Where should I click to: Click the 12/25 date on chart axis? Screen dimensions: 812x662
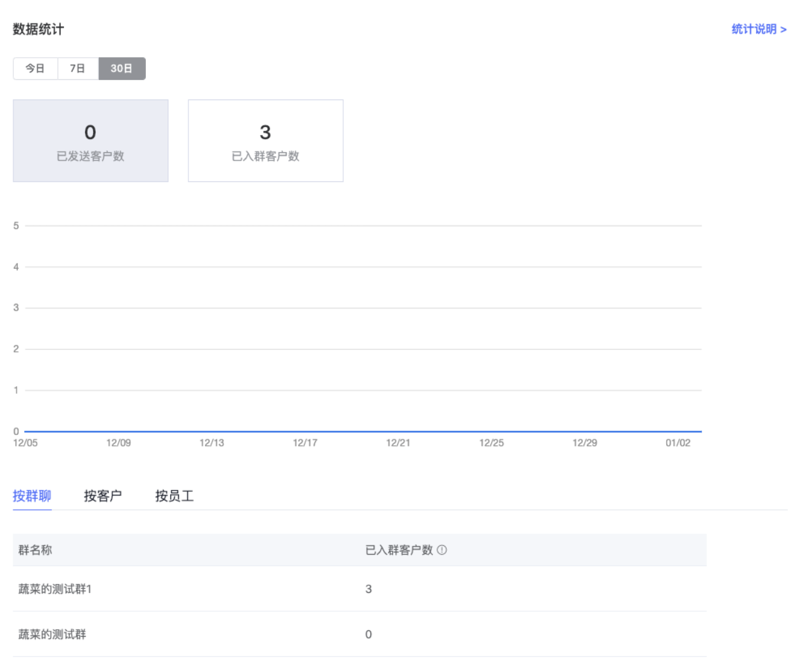click(492, 443)
